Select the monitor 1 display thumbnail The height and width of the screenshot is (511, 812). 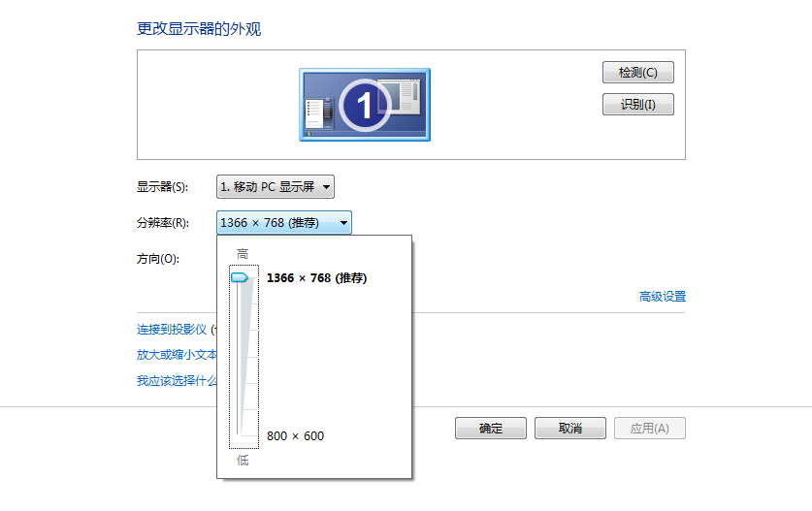click(365, 105)
